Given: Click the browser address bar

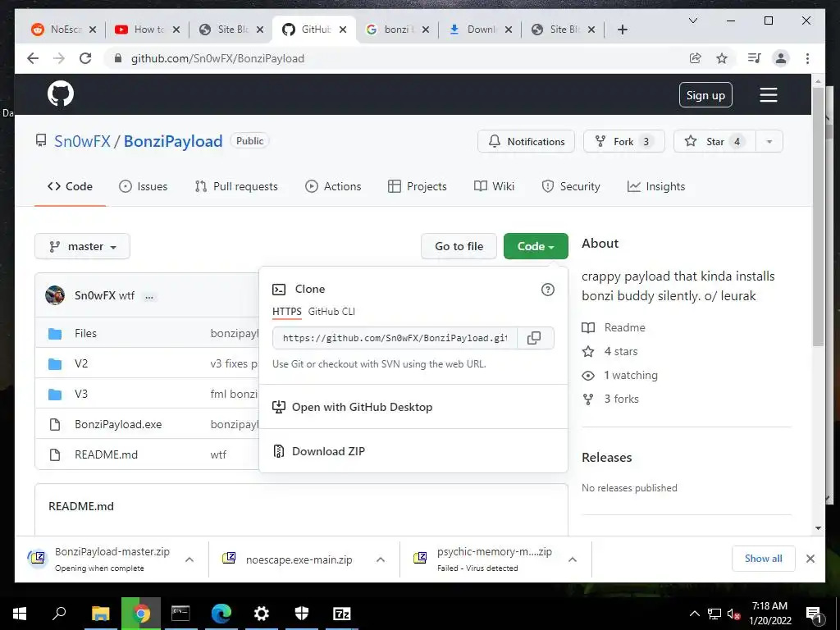Looking at the screenshot, I should click(396, 58).
